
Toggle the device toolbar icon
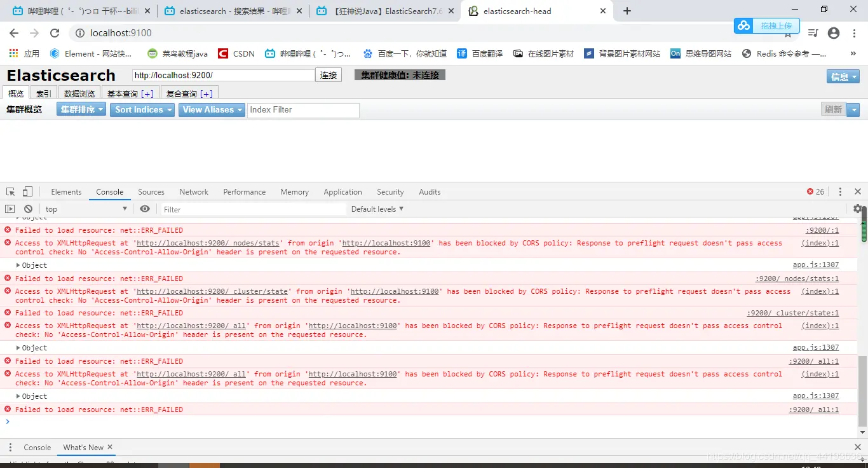[27, 192]
